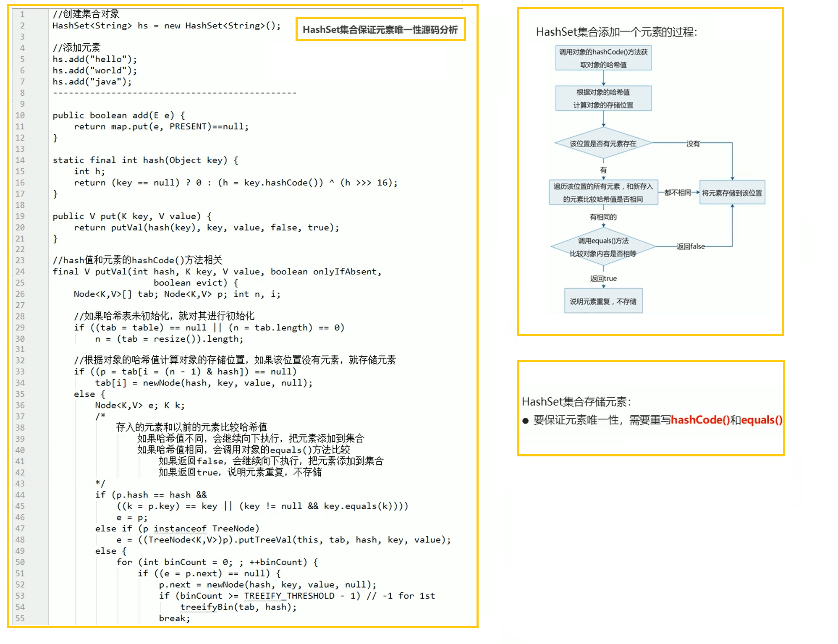Image resolution: width=838 pixels, height=644 pixels.
Task: Click the comment '//添加元素'
Action: click(76, 47)
